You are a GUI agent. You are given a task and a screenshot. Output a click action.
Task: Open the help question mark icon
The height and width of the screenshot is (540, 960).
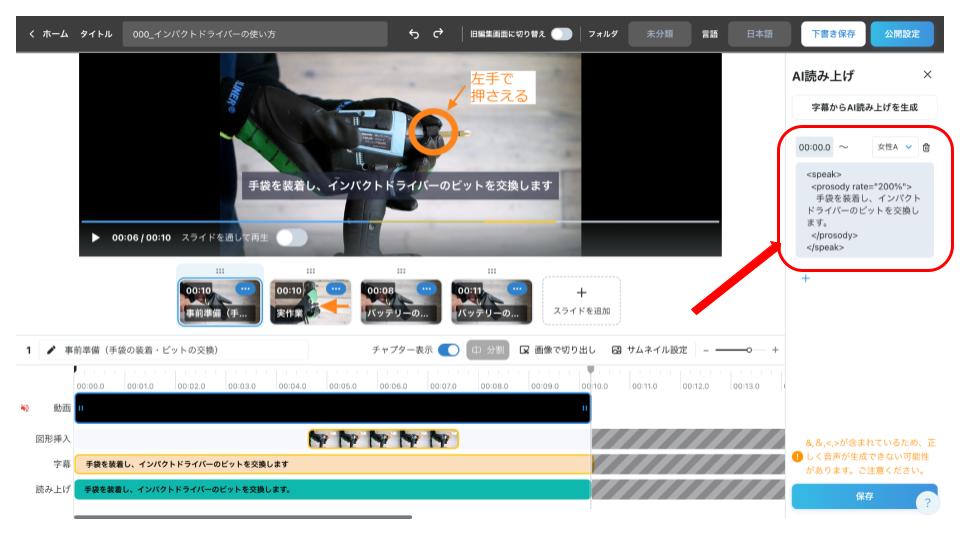(x=928, y=503)
